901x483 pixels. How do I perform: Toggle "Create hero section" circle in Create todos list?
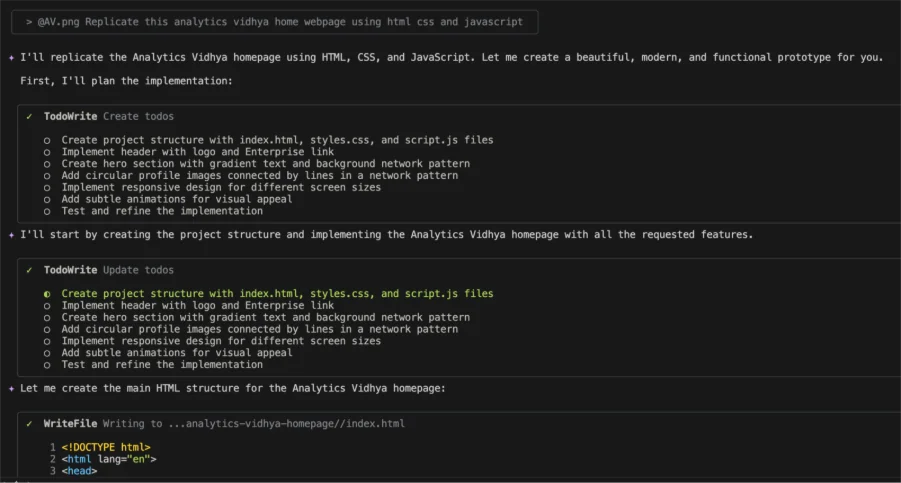click(47, 164)
